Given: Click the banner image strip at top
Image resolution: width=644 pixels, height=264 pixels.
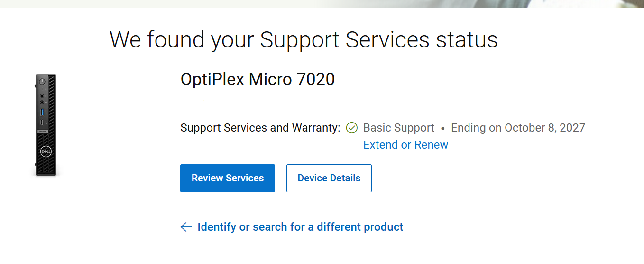Looking at the screenshot, I should click(x=322, y=4).
